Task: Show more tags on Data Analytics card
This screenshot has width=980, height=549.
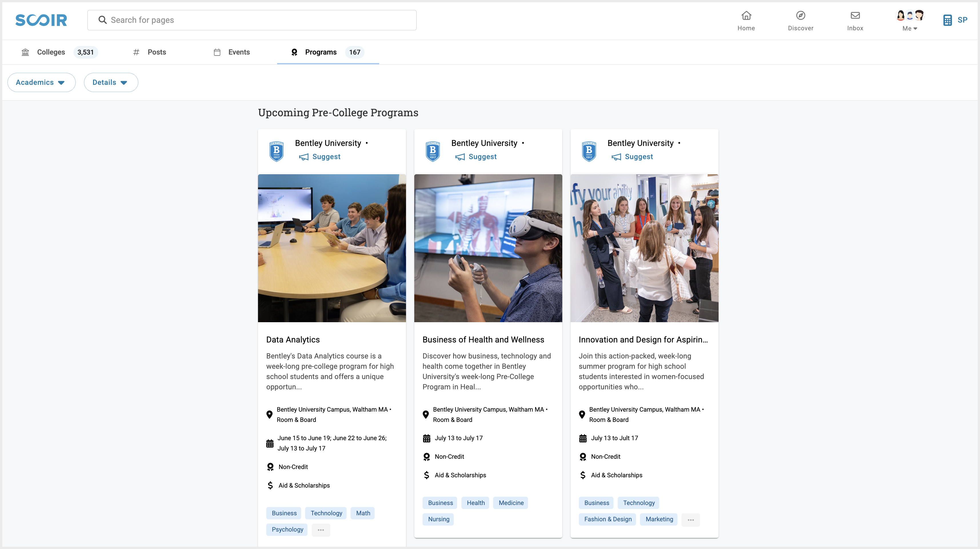Action: click(x=321, y=530)
